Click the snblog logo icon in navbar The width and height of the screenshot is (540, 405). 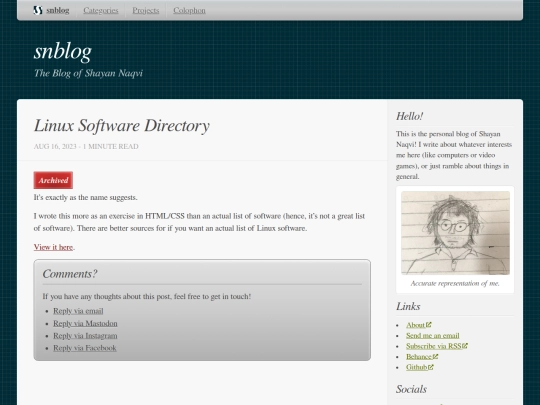[38, 10]
